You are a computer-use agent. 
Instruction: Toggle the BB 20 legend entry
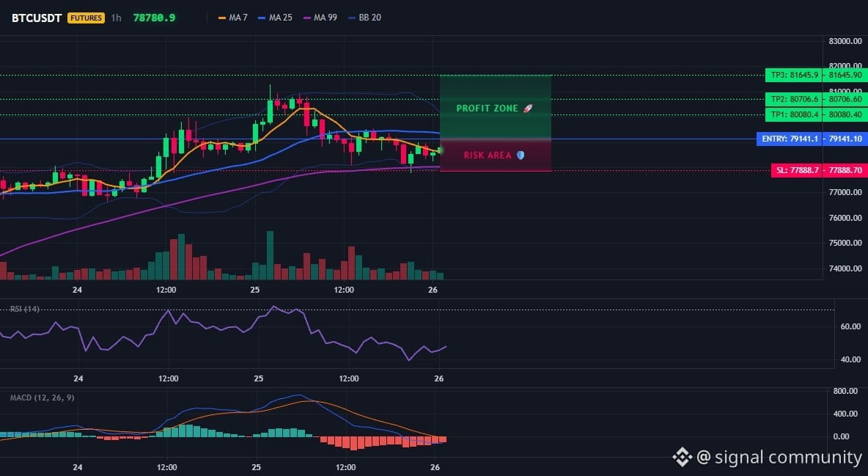coord(365,18)
